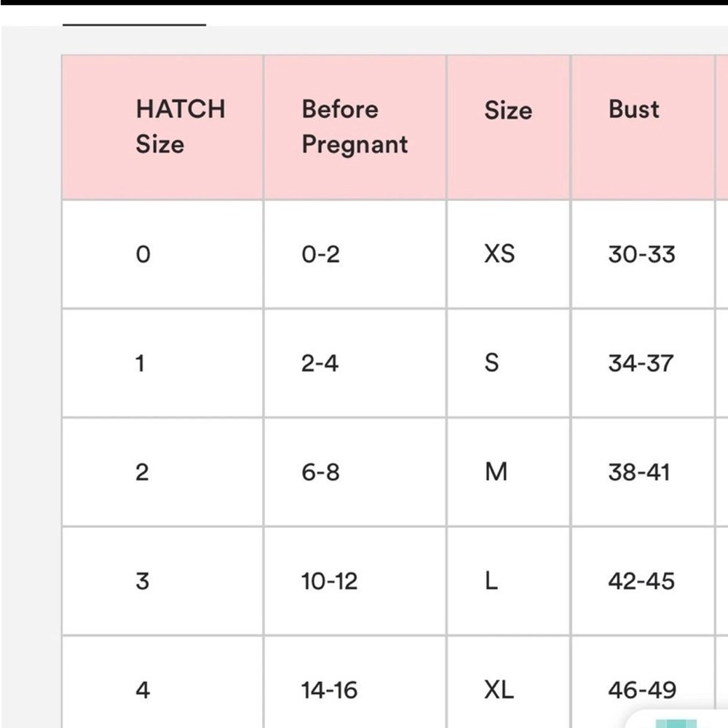Select the XL size cell
This screenshot has height=728, width=728.
tap(508, 683)
